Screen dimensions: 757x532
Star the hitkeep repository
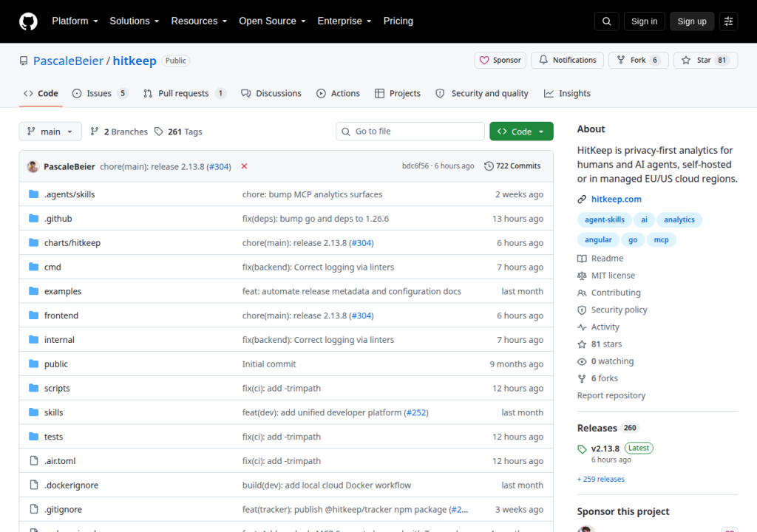tap(705, 61)
